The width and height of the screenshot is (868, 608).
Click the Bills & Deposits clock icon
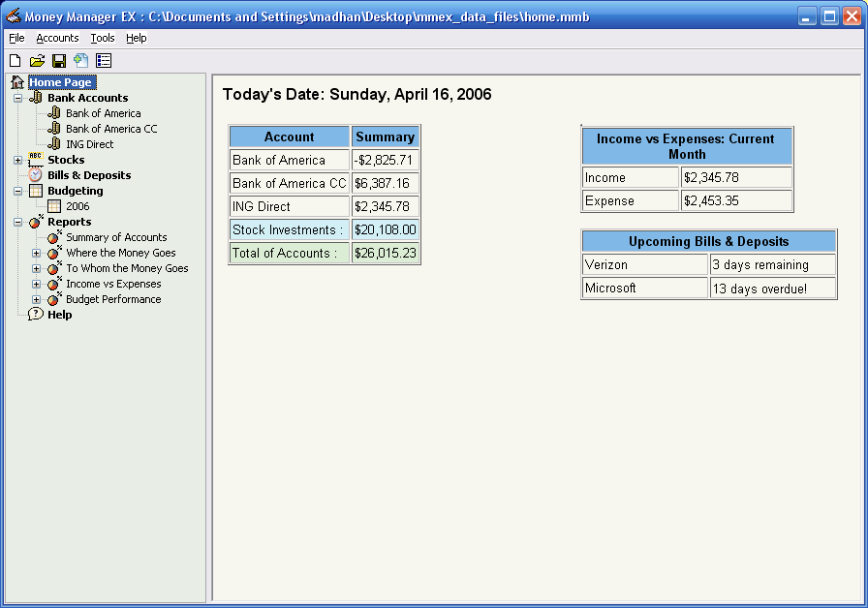(x=36, y=175)
